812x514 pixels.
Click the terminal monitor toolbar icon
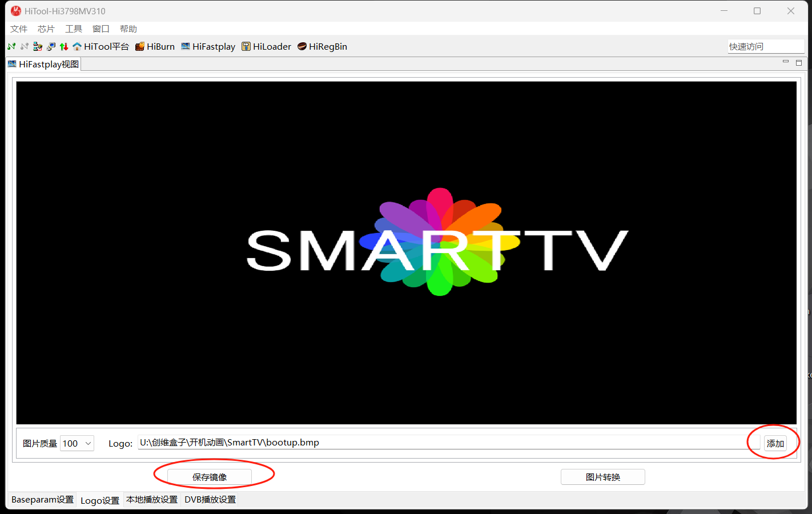click(x=51, y=46)
